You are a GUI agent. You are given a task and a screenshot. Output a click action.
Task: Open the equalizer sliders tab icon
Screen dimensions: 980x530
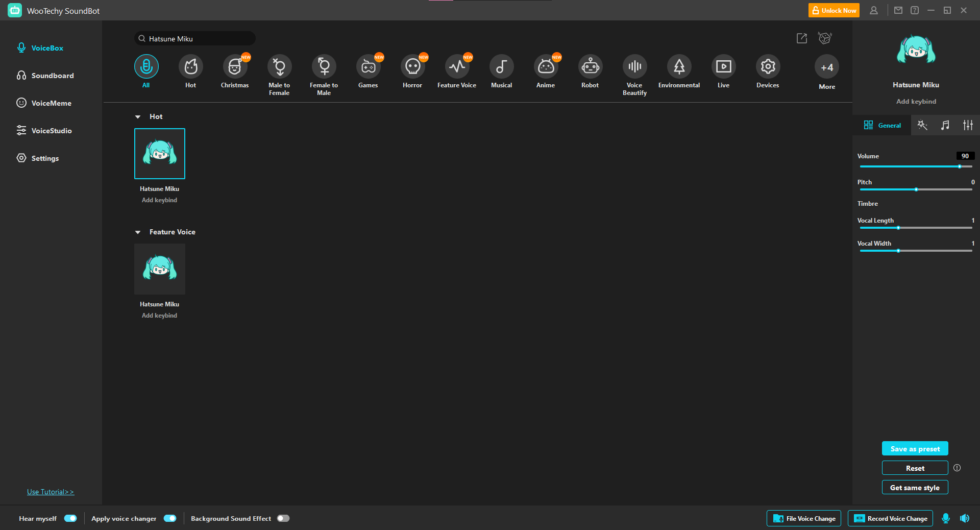click(968, 125)
